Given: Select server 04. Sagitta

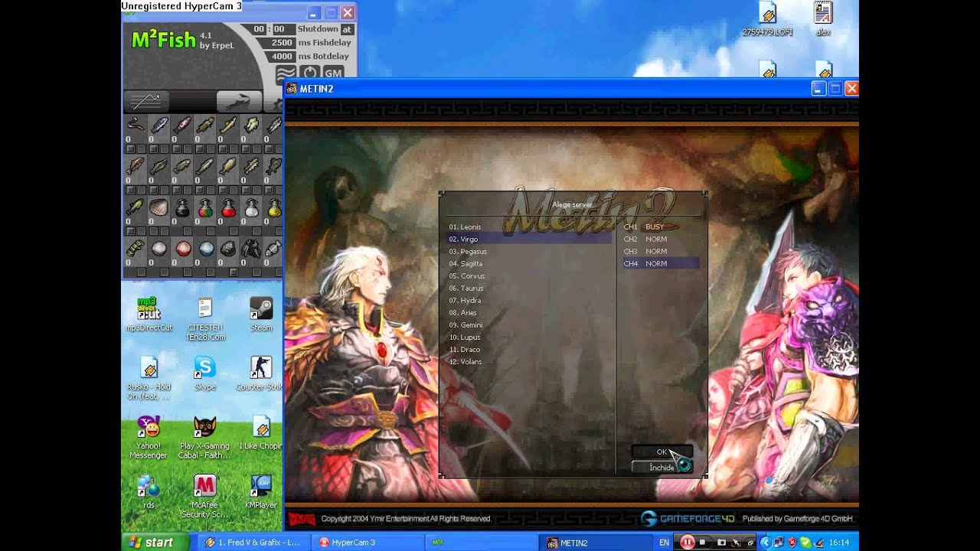Looking at the screenshot, I should pos(530,263).
